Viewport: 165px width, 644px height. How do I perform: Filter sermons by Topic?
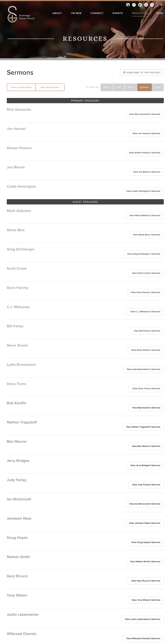coord(158,87)
